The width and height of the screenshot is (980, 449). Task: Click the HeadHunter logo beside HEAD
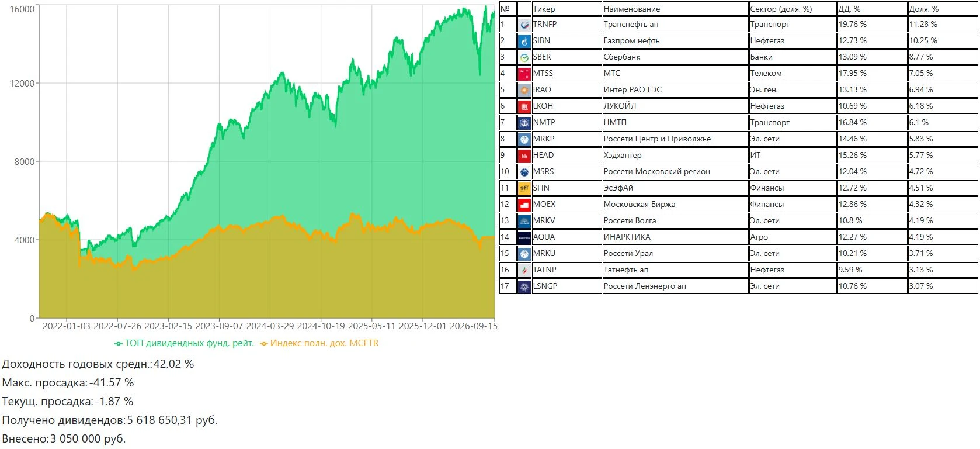click(x=524, y=156)
